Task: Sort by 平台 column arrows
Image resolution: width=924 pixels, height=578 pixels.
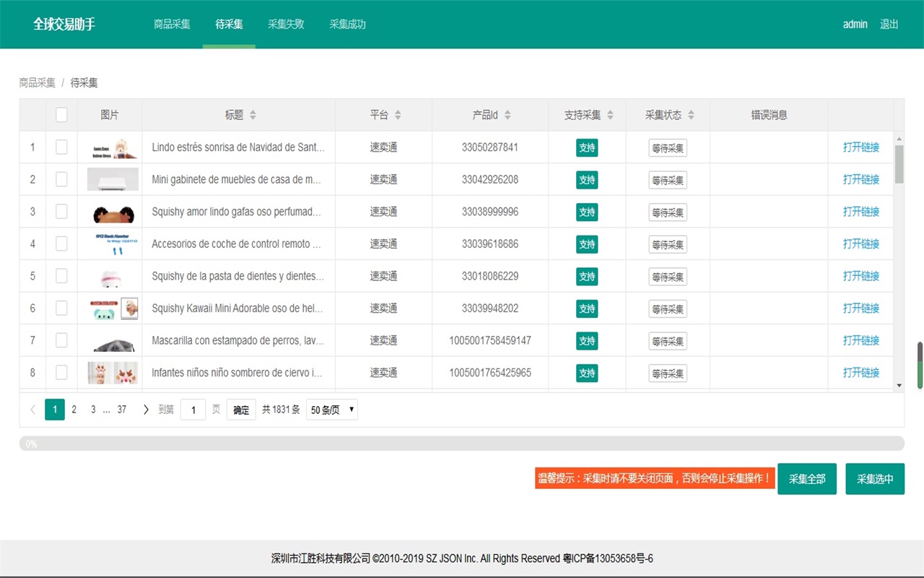Action: [x=398, y=116]
